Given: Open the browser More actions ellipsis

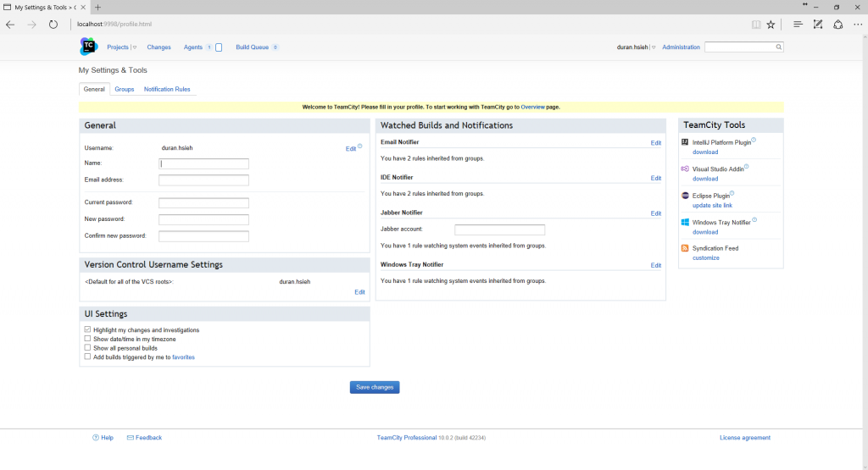Looking at the screenshot, I should (858, 25).
